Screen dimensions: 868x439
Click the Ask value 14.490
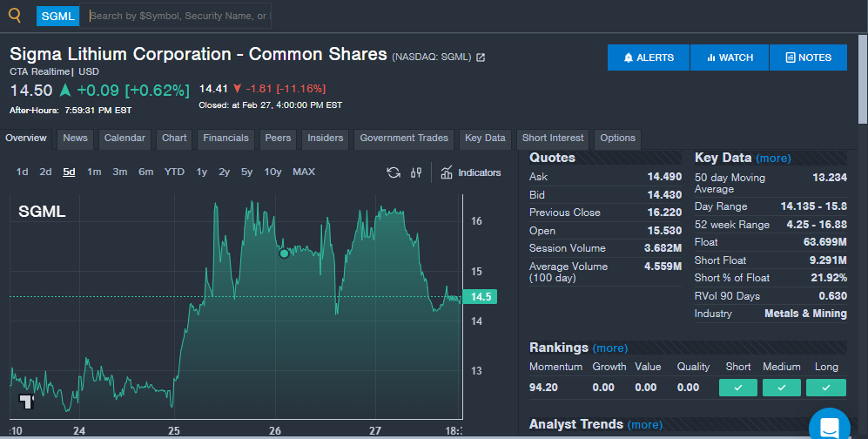(x=664, y=177)
